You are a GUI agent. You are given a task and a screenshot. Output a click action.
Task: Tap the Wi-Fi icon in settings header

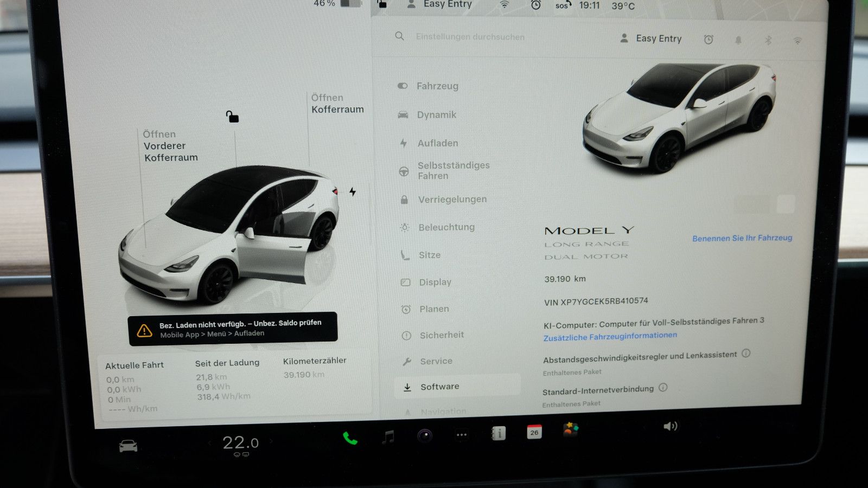pos(797,41)
